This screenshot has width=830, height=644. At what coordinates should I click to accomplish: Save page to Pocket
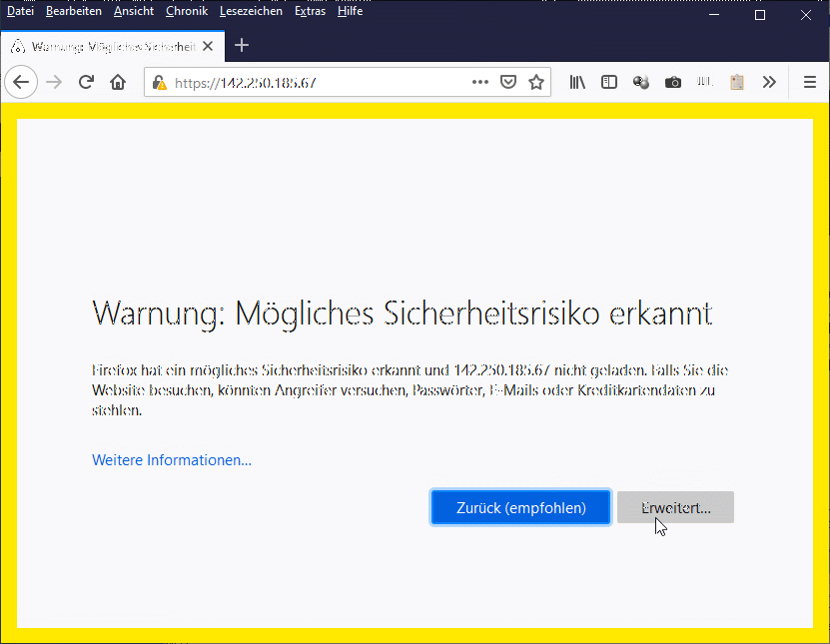(508, 83)
